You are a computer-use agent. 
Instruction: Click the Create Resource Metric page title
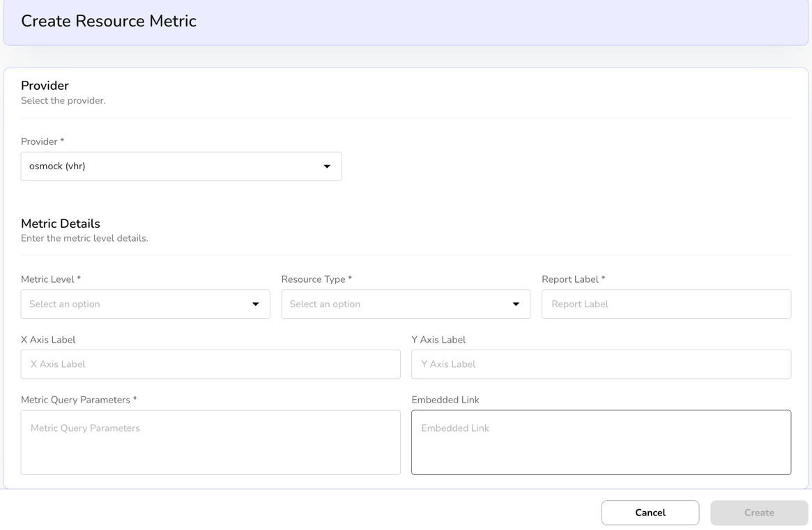tap(109, 21)
